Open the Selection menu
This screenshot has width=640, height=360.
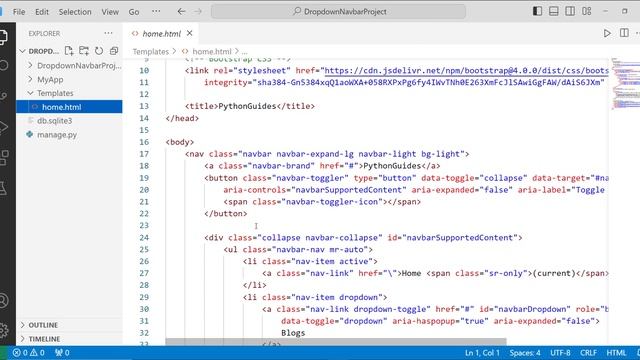[75, 11]
